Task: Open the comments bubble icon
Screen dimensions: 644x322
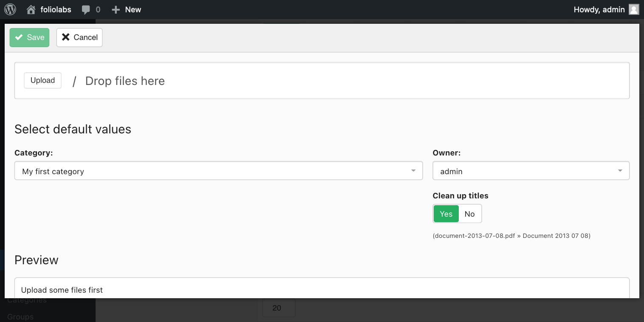Action: [x=86, y=9]
